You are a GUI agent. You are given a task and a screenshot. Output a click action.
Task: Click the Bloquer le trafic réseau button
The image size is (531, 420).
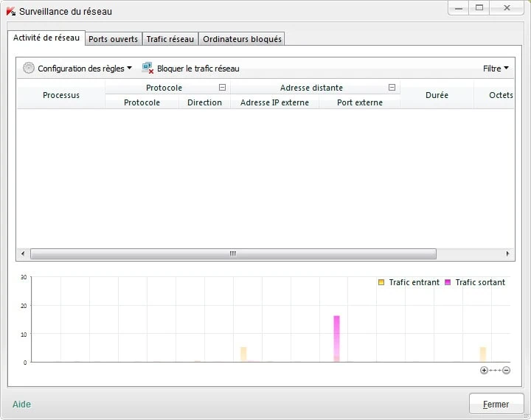tap(198, 69)
